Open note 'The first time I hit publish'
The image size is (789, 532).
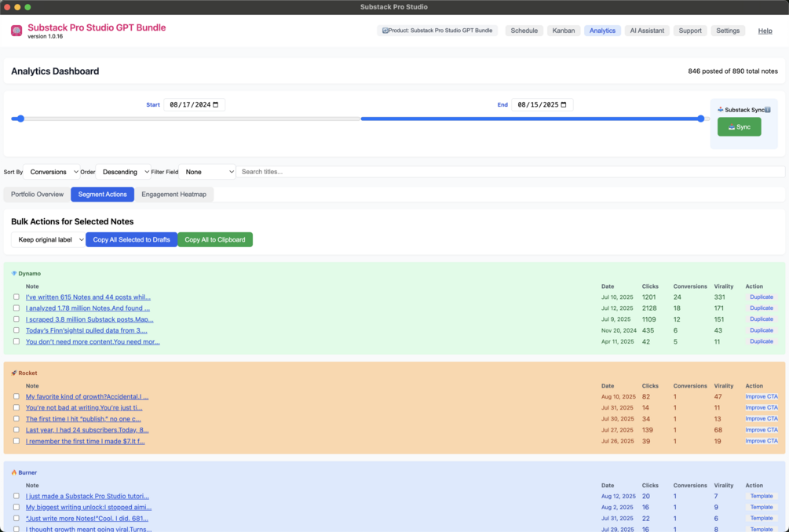click(83, 419)
